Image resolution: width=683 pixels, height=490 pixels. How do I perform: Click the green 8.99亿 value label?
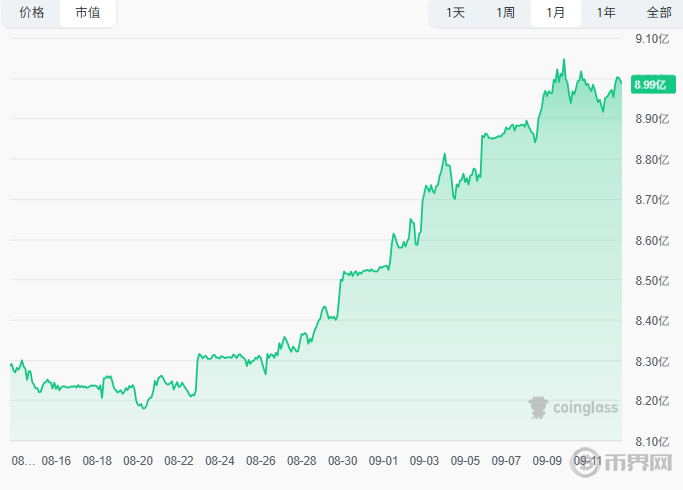650,86
